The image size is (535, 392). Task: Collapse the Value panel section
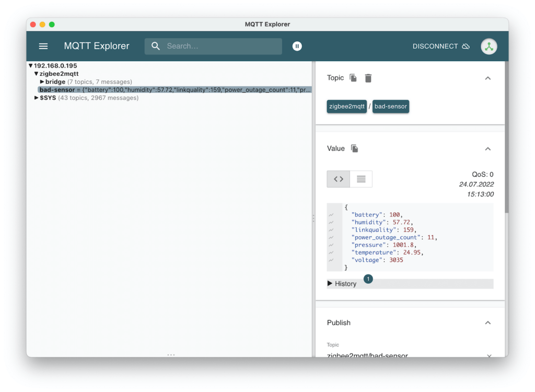[488, 149]
